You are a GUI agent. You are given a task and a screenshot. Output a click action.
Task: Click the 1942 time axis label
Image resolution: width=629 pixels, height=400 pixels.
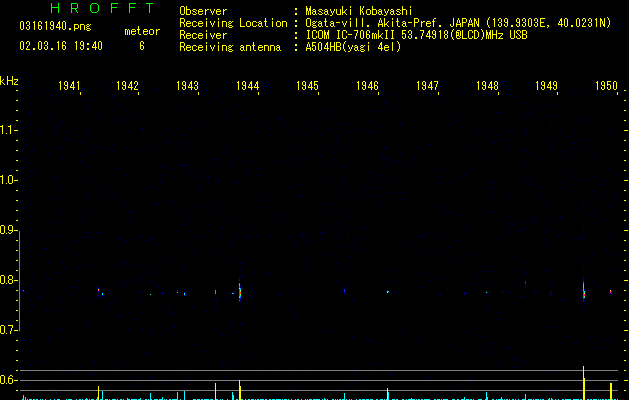(x=127, y=86)
